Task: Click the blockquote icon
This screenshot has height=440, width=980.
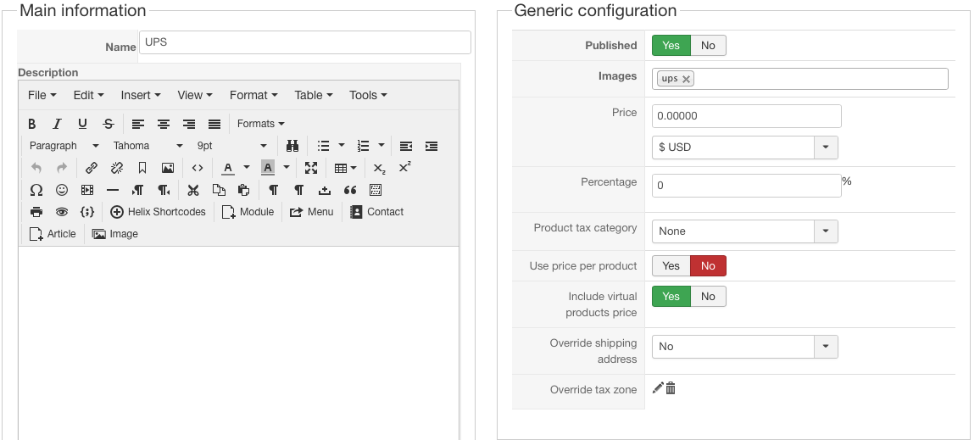Action: point(350,190)
